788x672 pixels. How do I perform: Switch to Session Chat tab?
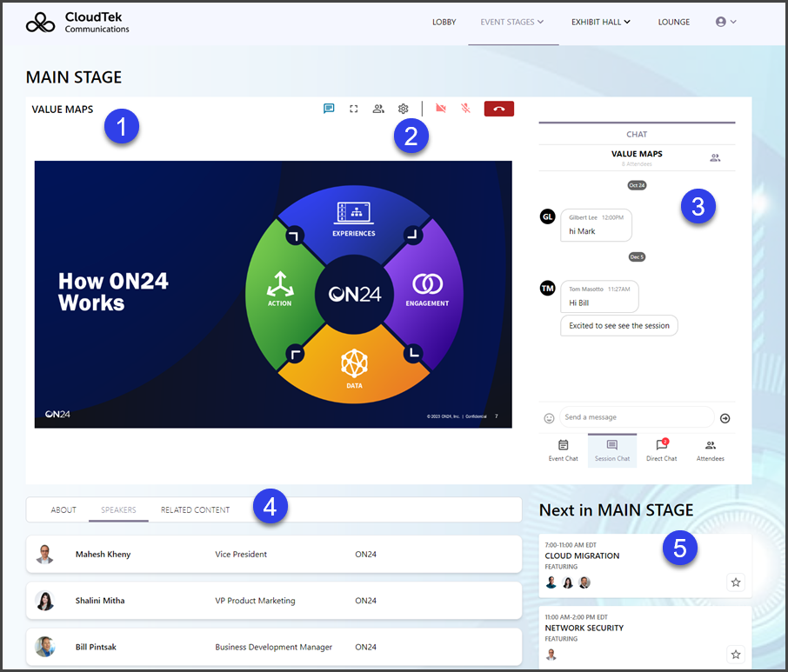[612, 450]
